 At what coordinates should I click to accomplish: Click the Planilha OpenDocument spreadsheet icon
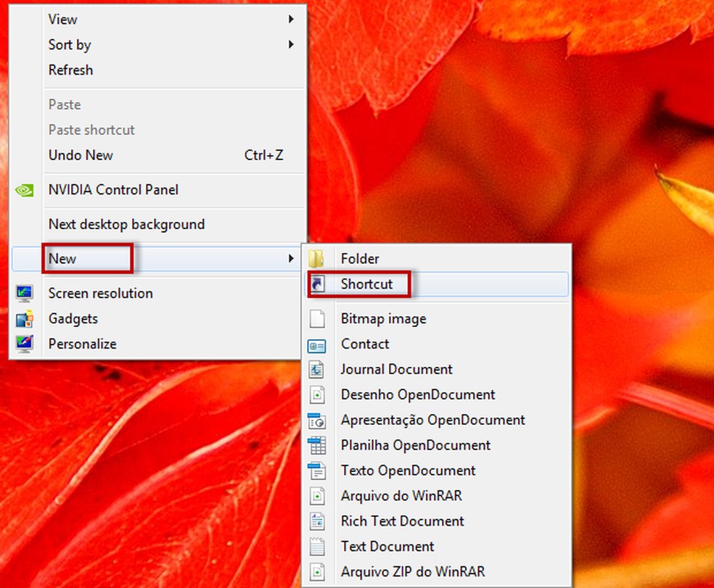(316, 446)
